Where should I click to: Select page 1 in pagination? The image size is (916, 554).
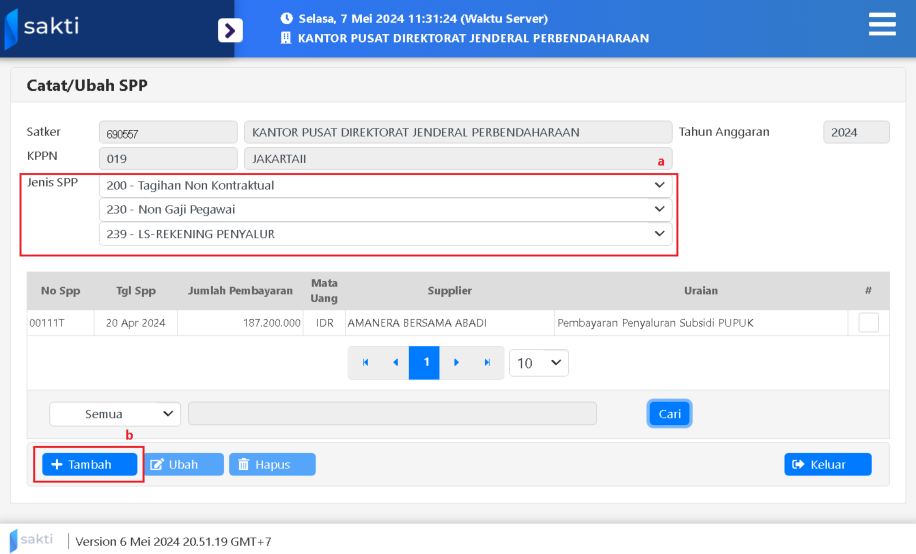coord(426,362)
